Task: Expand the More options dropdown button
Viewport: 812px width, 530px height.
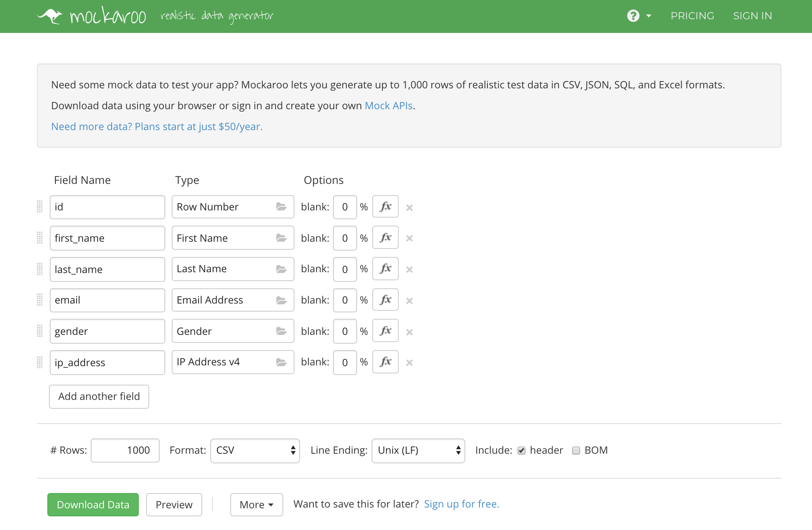Action: [x=256, y=505]
